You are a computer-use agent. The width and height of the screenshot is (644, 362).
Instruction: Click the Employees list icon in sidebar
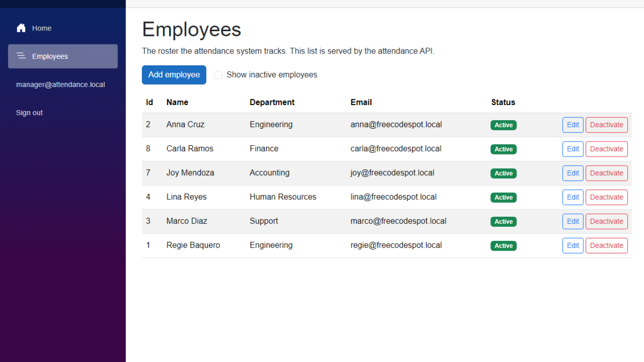pyautogui.click(x=21, y=56)
